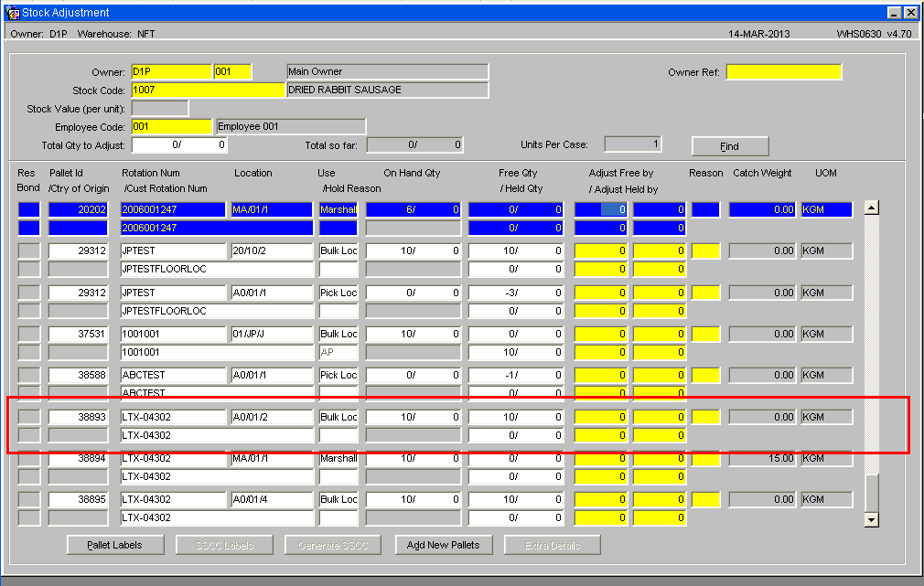Click the Total Qty to Adjust field
924x586 pixels.
(x=179, y=144)
